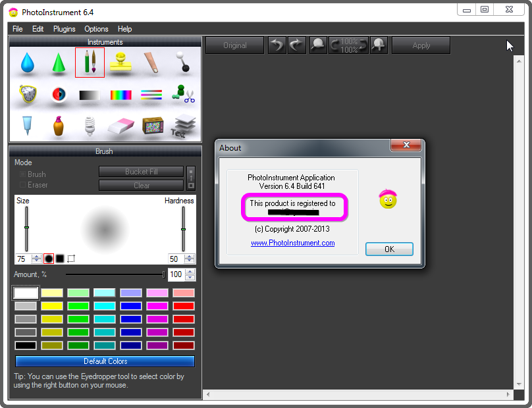The width and height of the screenshot is (532, 408).
Task: Click the Hardness value field 50
Action: pos(176,259)
